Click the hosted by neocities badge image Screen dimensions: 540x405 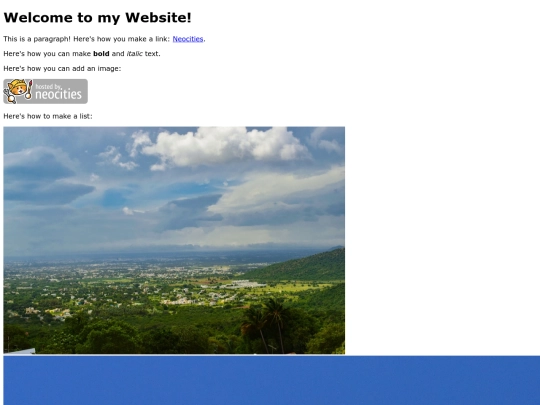[x=45, y=91]
